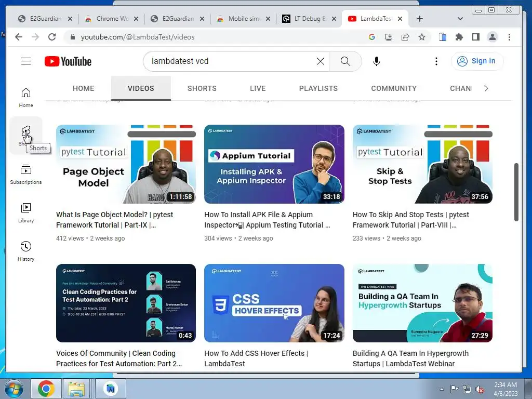
Task: Click the share page icon
Action: pyautogui.click(x=405, y=37)
